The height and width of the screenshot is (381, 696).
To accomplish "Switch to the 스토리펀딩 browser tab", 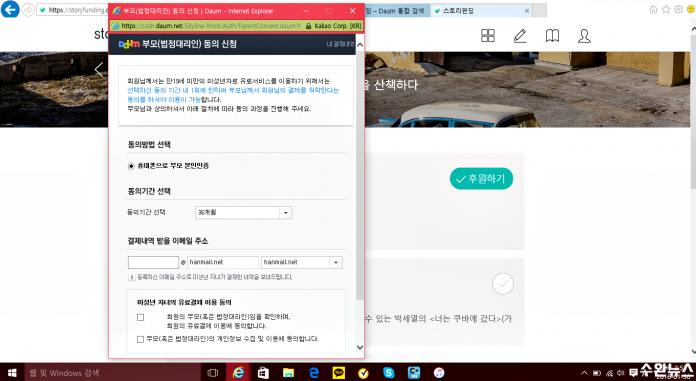I will click(481, 11).
